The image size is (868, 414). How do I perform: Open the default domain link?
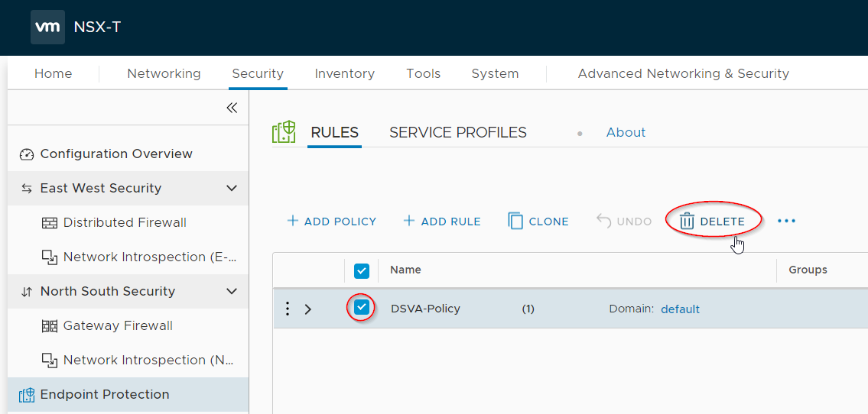pyautogui.click(x=680, y=309)
